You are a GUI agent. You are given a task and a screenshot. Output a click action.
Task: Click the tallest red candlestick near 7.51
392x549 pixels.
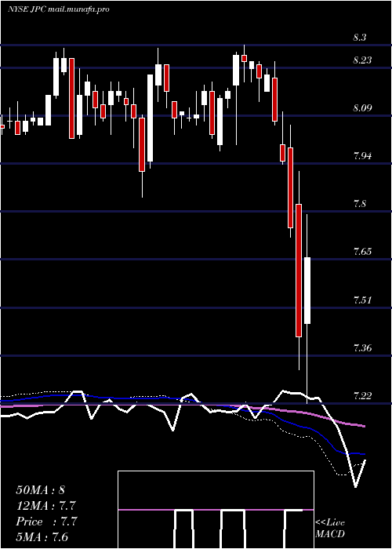[x=299, y=271]
